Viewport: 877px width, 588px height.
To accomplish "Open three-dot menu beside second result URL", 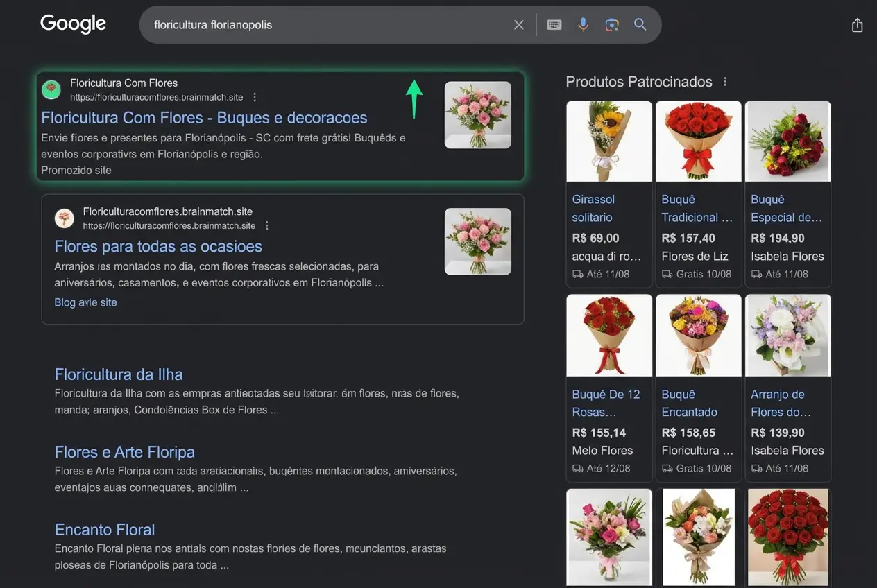I will pos(267,225).
